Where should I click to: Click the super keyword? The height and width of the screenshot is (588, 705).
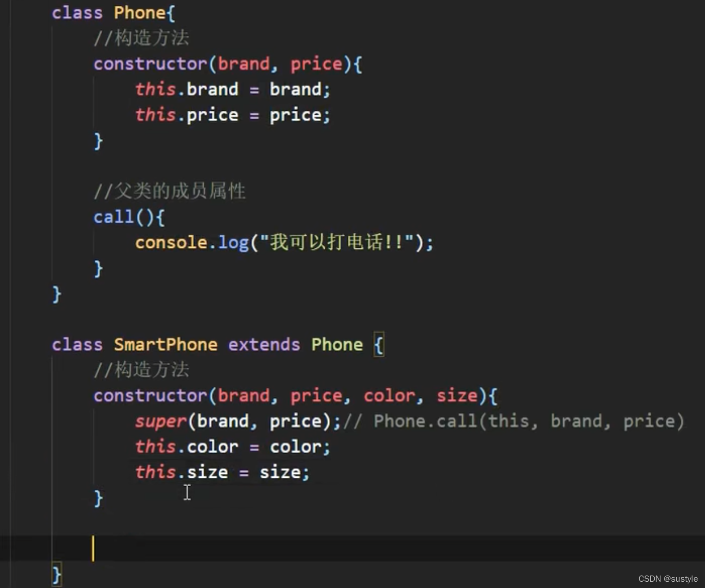point(161,421)
